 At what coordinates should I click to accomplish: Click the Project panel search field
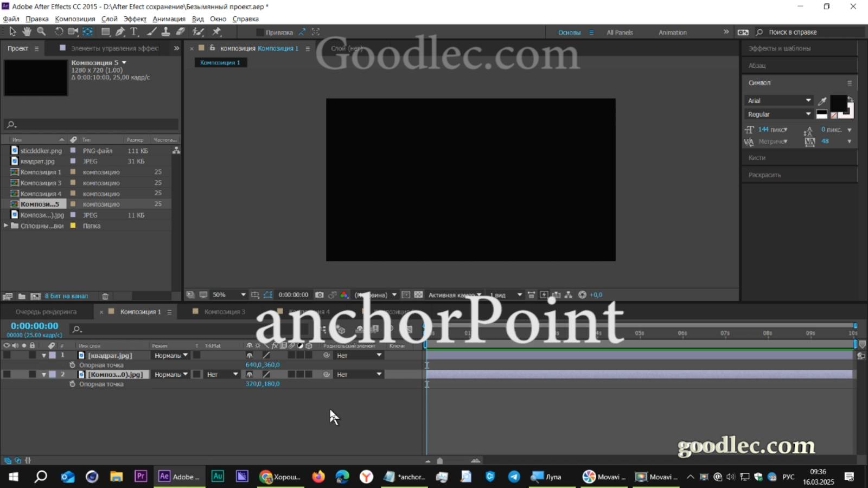click(x=91, y=125)
